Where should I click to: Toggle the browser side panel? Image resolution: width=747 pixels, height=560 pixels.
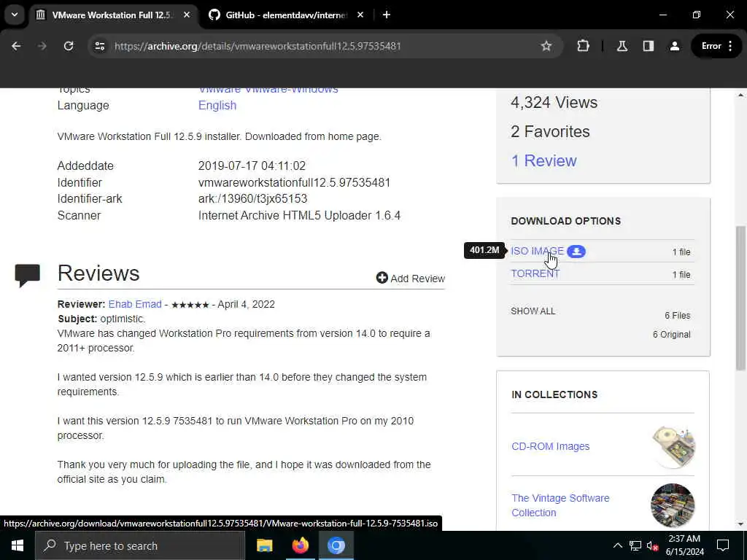click(x=648, y=46)
